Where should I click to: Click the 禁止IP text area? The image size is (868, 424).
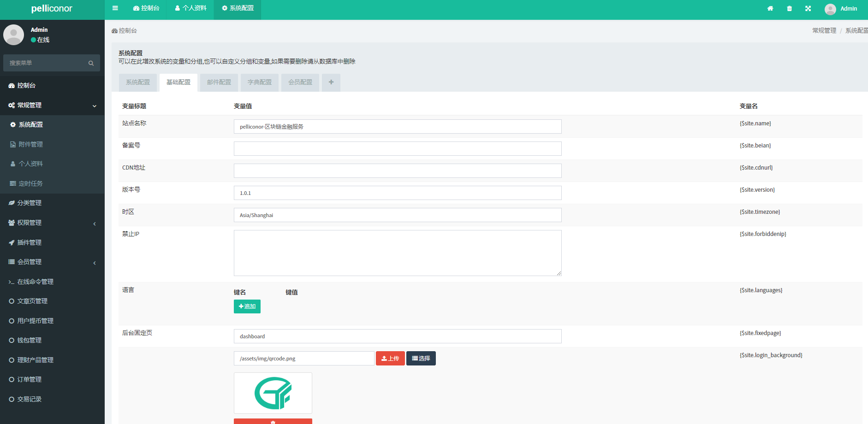tap(398, 253)
